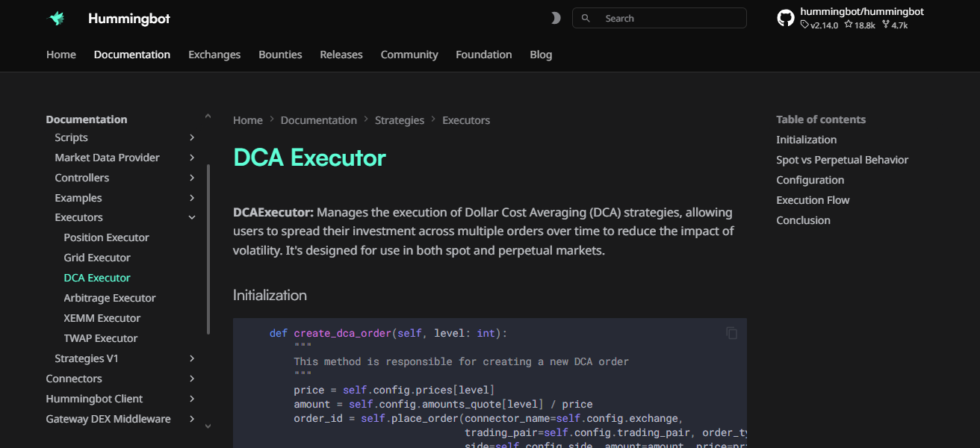Screen dimensions: 980x448
Task: Click the sidebar vertical scrollbar
Action: 208,249
